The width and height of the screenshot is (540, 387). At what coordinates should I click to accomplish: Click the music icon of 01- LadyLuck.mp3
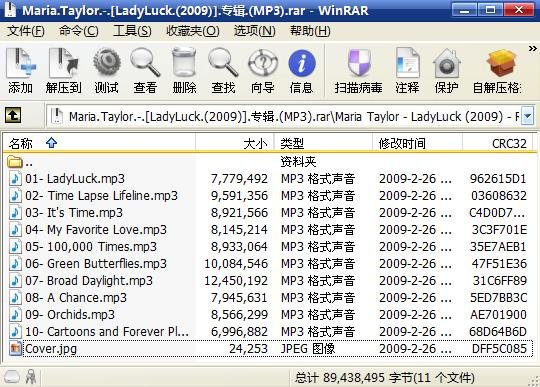[x=15, y=178]
